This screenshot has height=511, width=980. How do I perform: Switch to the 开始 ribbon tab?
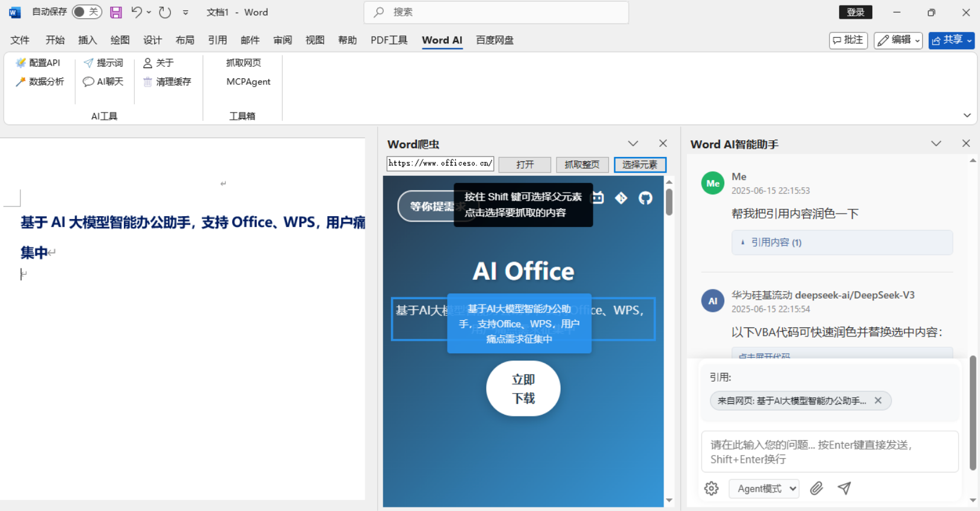[55, 40]
